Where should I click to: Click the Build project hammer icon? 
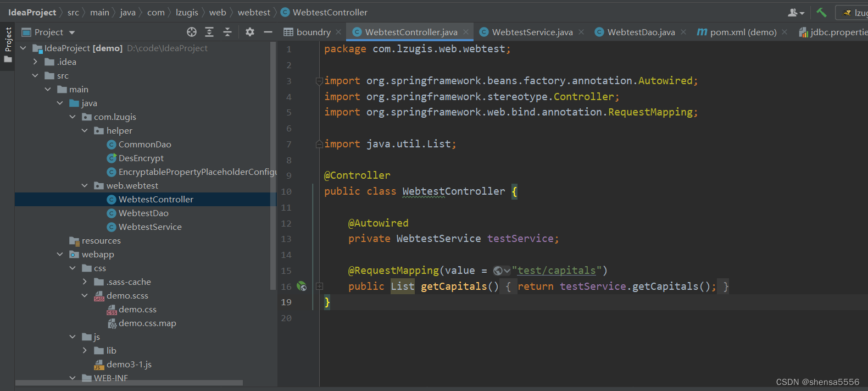[x=821, y=12]
